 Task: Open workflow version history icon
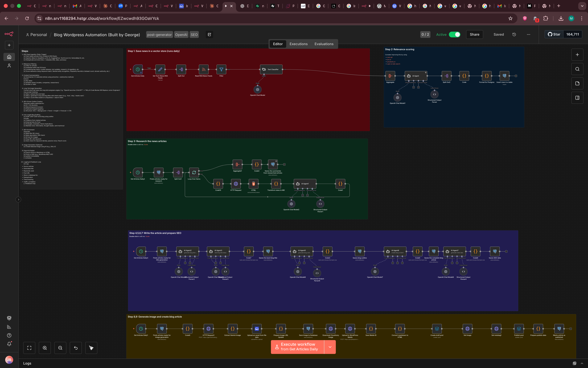coord(514,34)
